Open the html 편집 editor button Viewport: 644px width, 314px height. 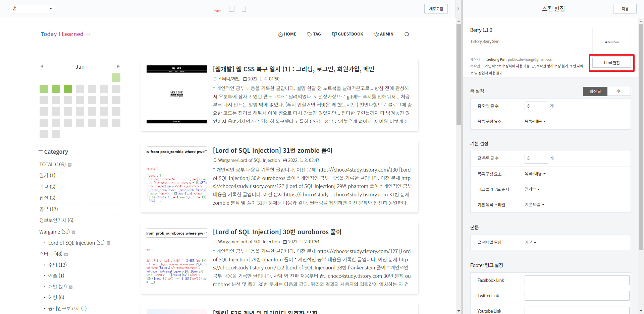(611, 63)
